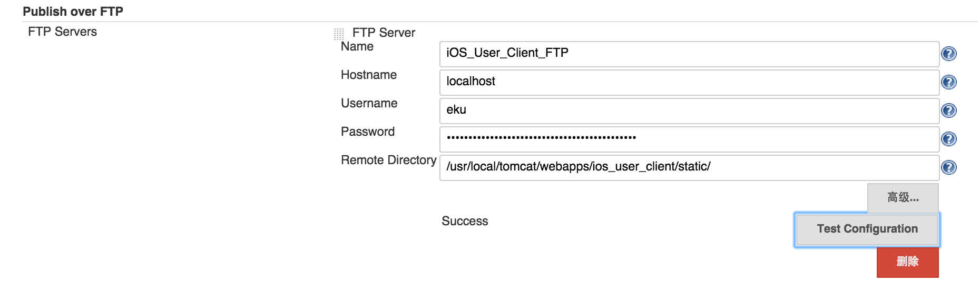Click the FTP Server block title
The image size is (980, 281).
pos(384,33)
